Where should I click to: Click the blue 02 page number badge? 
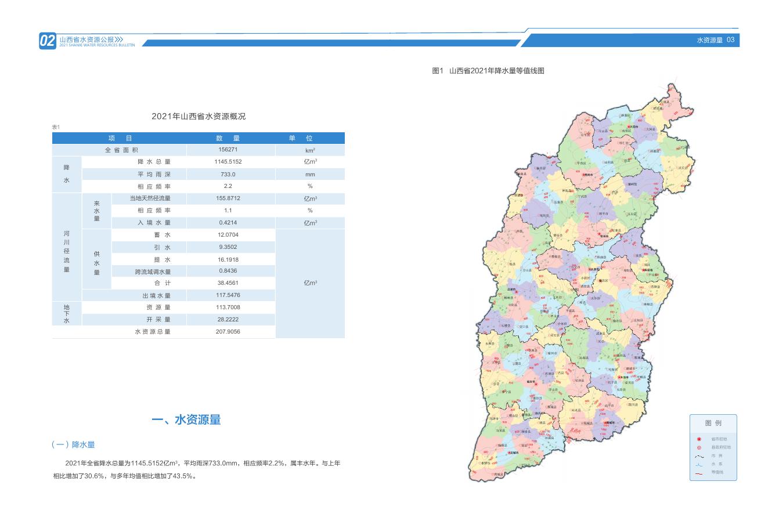point(48,41)
